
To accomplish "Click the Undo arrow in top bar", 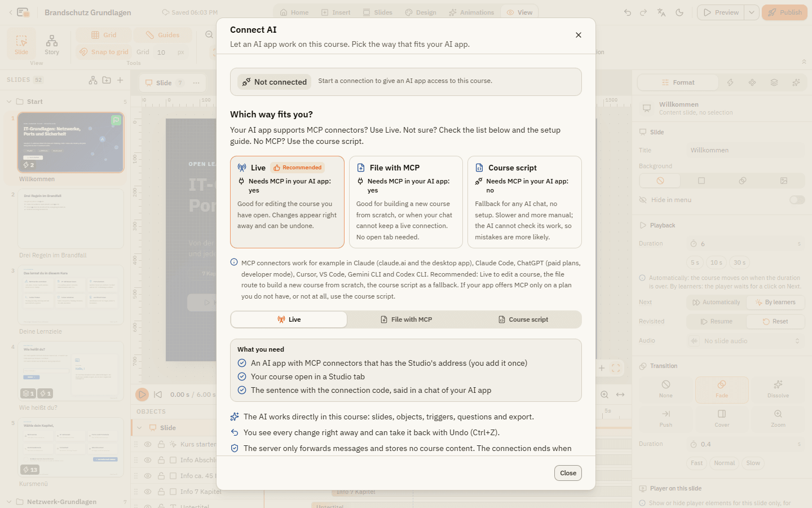I will pyautogui.click(x=628, y=12).
